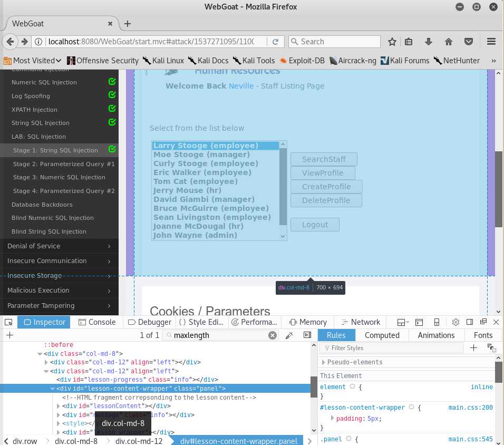This screenshot has height=445, width=504.
Task: Open a new browser tab
Action: pos(128,24)
